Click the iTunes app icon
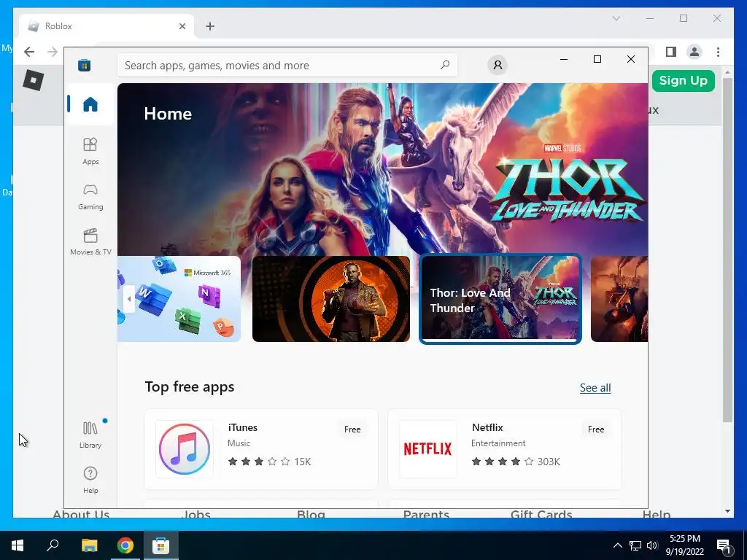The height and width of the screenshot is (560, 747). [185, 448]
